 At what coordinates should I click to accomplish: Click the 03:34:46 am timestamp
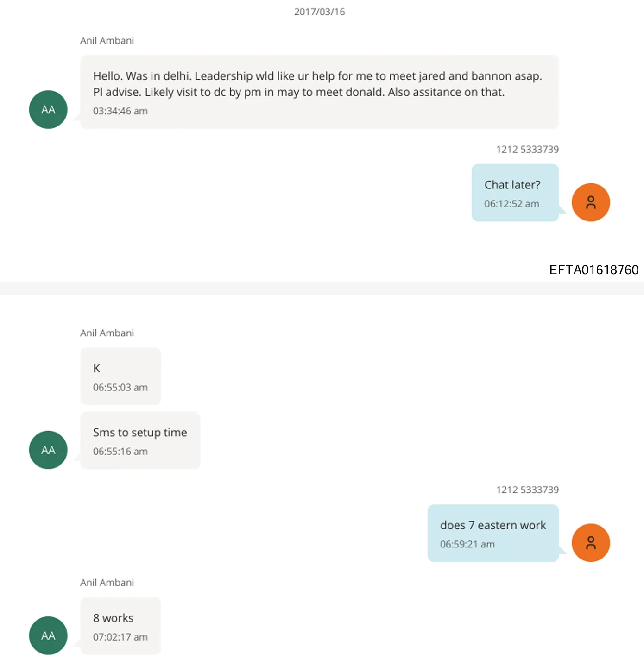pyautogui.click(x=120, y=111)
